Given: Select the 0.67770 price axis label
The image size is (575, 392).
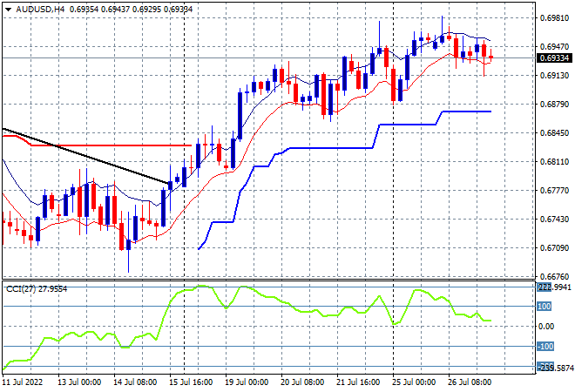Looking at the screenshot, I should coord(554,190).
